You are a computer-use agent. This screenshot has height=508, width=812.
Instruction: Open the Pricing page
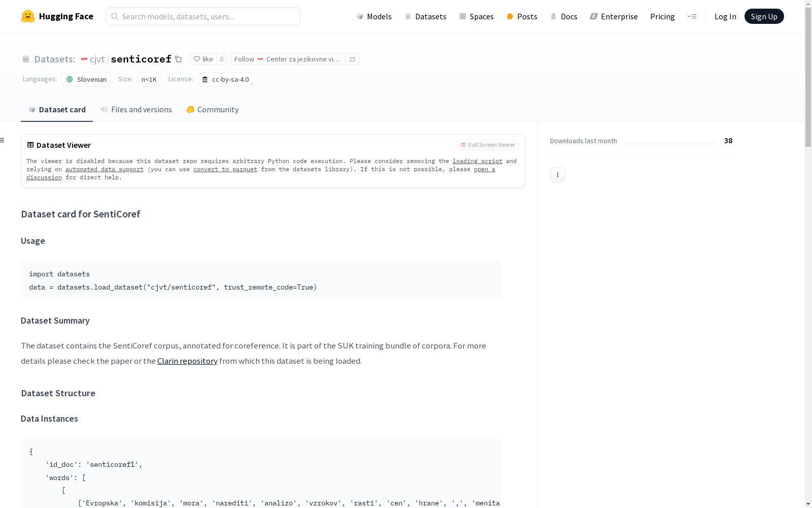(x=662, y=16)
